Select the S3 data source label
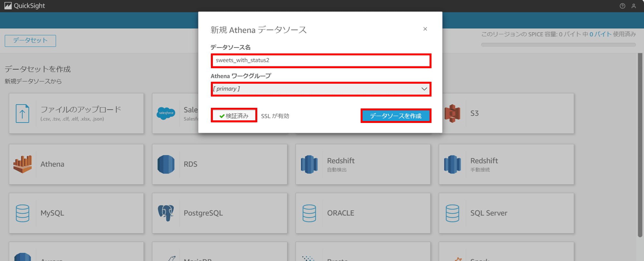Screen dimensions: 644x261 point(475,113)
